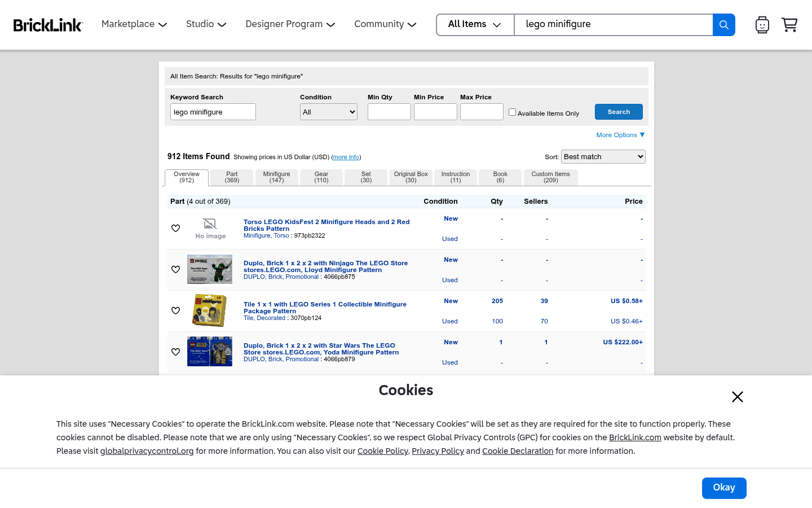
Task: Open the Minifigure, Torso category link
Action: pos(266,236)
